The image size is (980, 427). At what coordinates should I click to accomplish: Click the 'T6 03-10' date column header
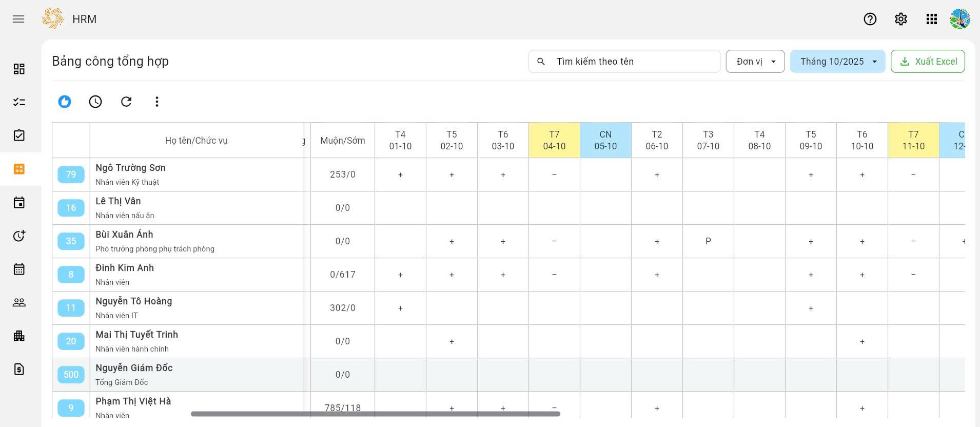click(x=503, y=141)
